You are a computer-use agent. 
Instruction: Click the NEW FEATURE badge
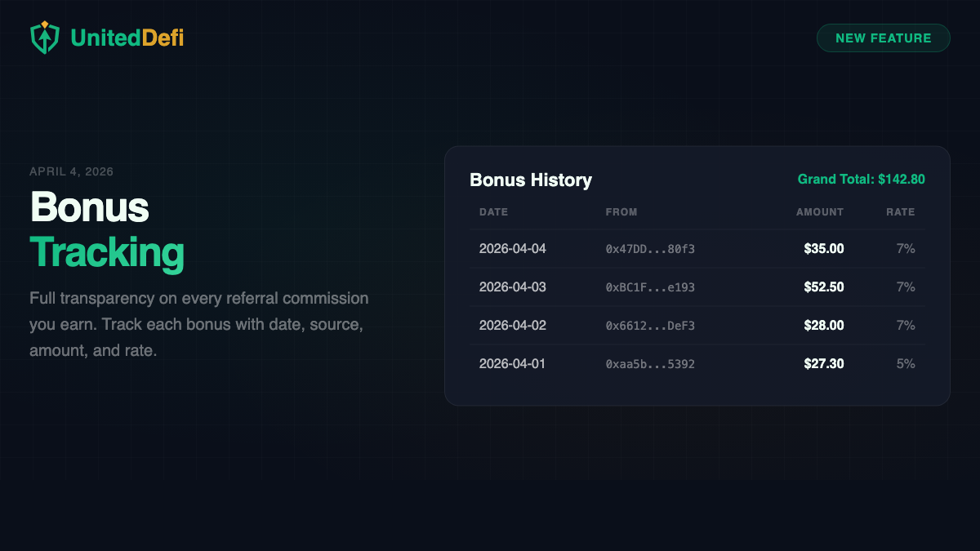tap(883, 38)
